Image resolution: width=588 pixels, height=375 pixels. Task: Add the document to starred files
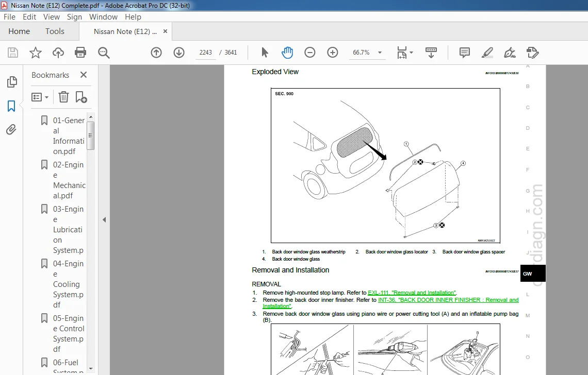pos(35,53)
